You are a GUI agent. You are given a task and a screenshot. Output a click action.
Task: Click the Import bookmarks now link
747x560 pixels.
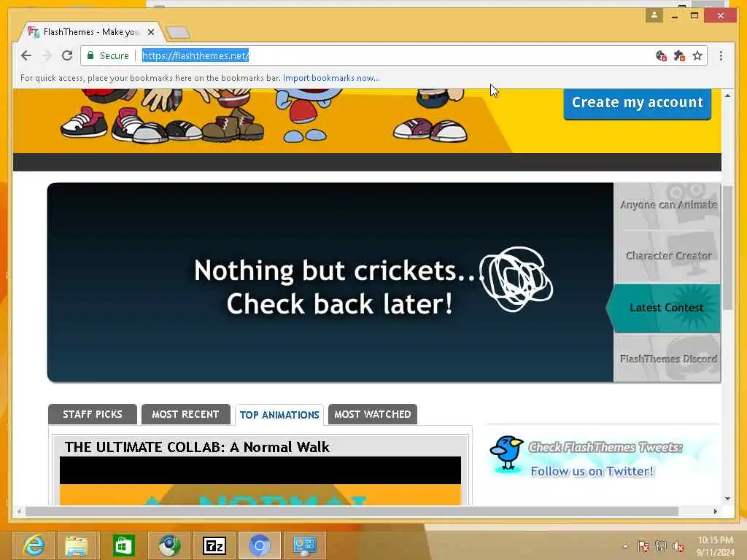pos(331,78)
